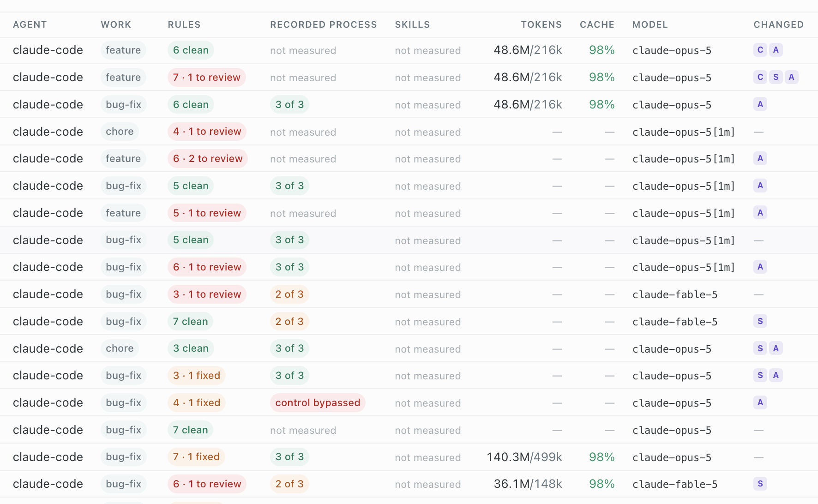
Task: Click the S badge in the 7 · 1 to review row
Action: [x=776, y=77]
